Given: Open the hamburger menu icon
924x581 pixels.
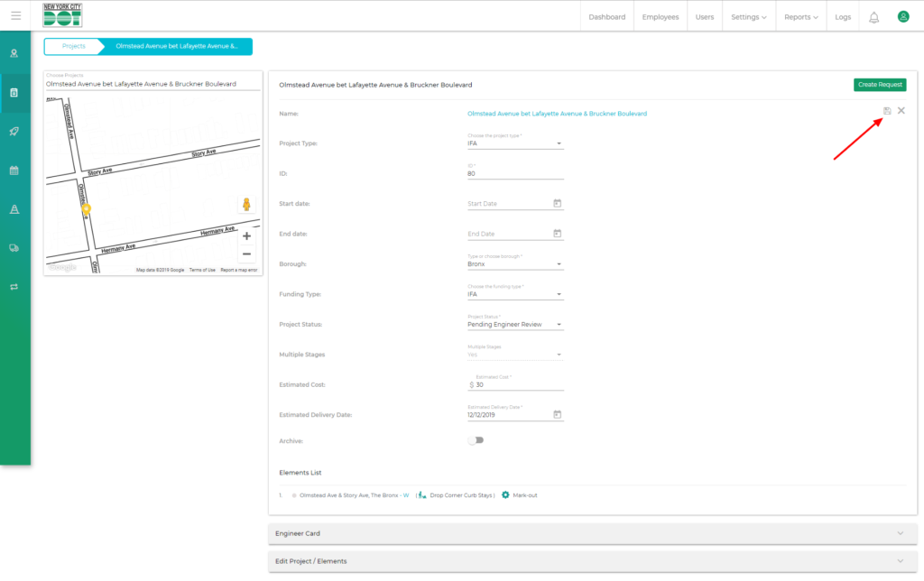Looking at the screenshot, I should pyautogui.click(x=15, y=16).
